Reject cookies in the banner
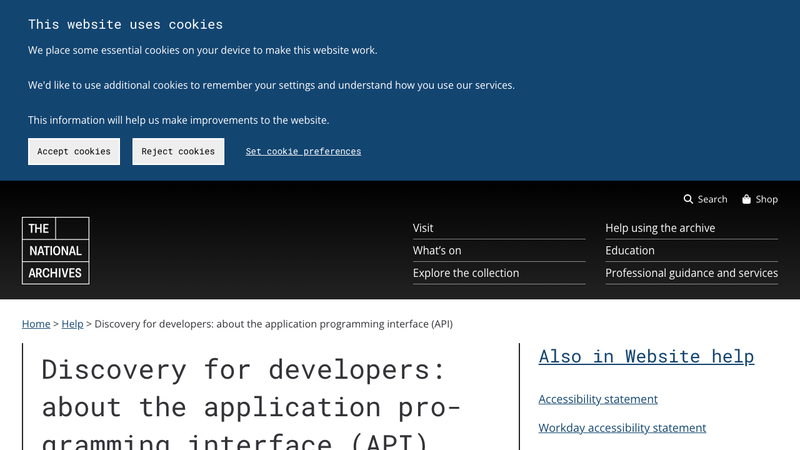Viewport: 800px width, 450px height. 178,152
